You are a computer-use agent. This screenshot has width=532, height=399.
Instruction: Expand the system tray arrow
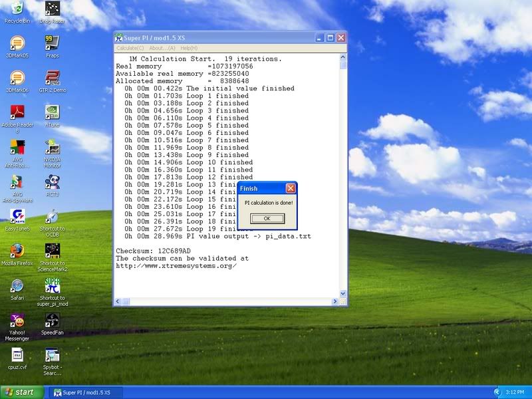pos(497,392)
